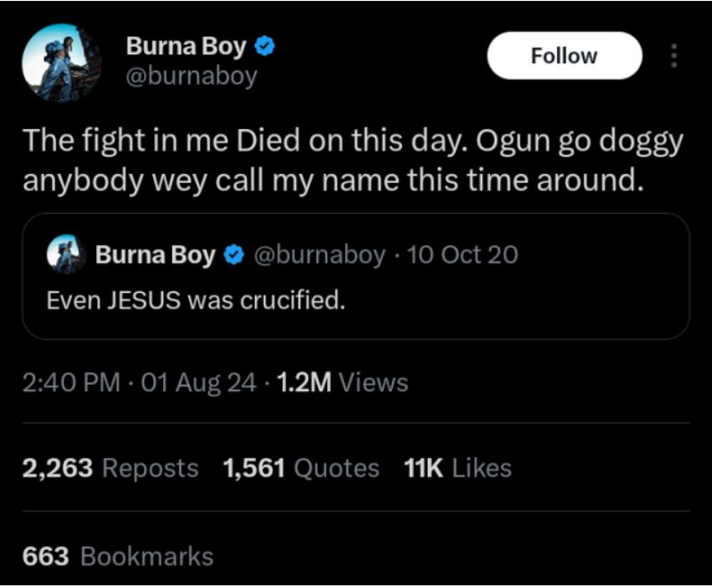Click the 2:40 PM timestamp

pos(70,383)
